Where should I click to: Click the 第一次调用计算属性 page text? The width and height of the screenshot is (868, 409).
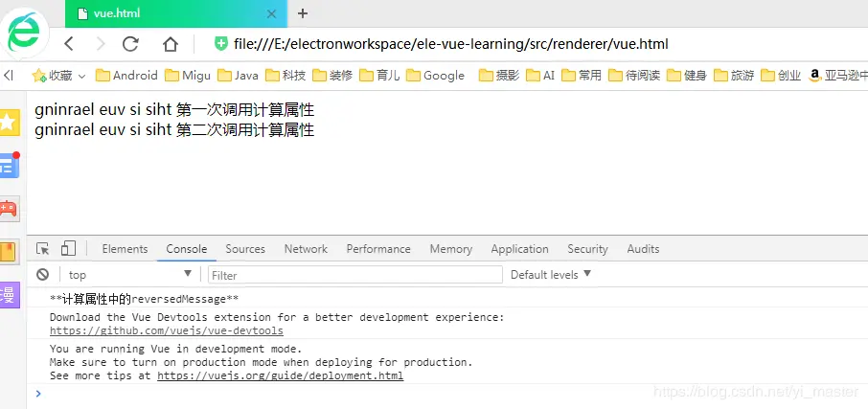pos(245,110)
